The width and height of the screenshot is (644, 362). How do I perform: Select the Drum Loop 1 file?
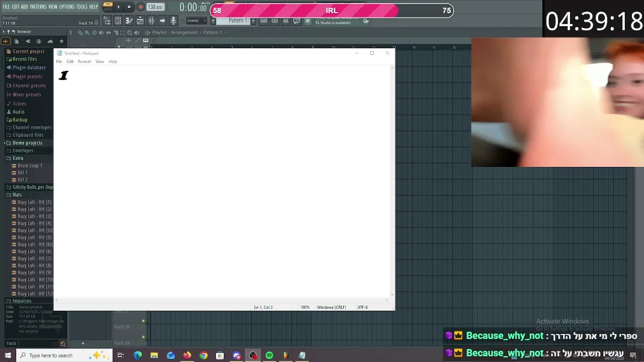click(x=30, y=166)
